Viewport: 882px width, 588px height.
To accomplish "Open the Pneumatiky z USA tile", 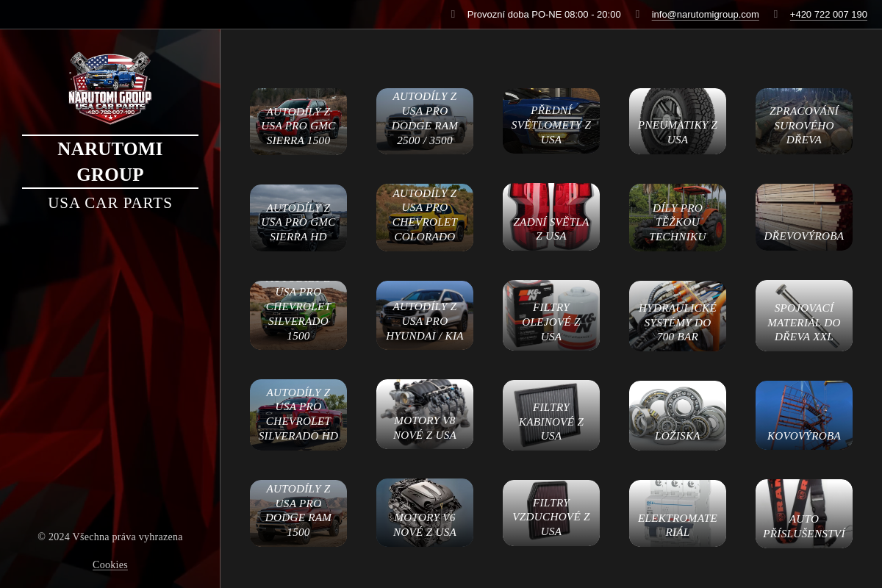I will tap(678, 121).
